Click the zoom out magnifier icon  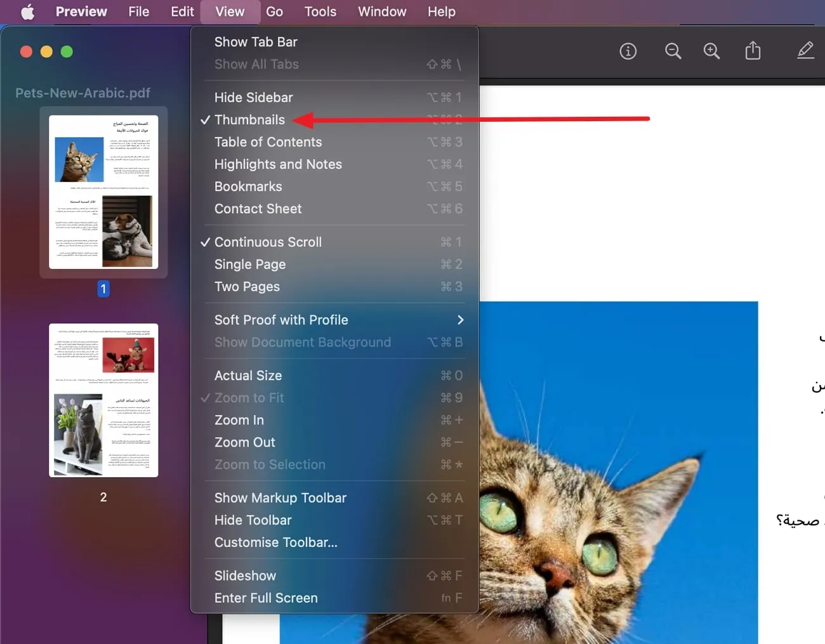[x=673, y=51]
